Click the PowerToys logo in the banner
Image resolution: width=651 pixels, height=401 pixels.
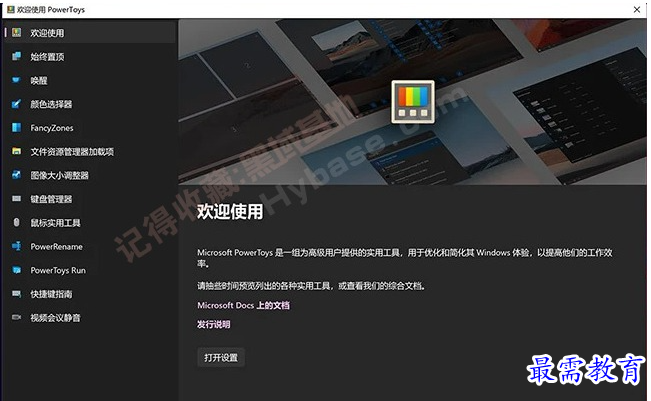[x=413, y=102]
